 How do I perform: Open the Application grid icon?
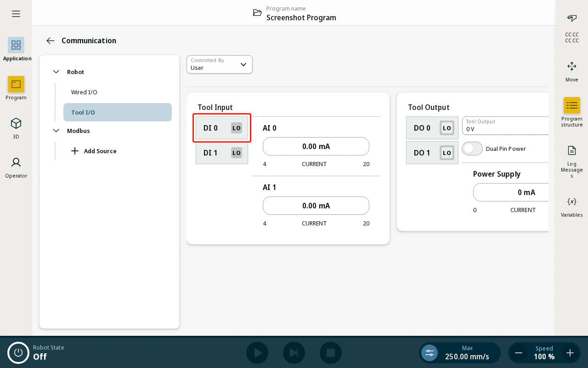click(x=16, y=45)
